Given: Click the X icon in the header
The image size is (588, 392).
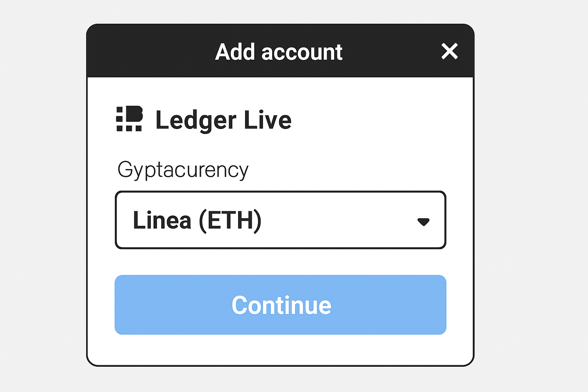Looking at the screenshot, I should [449, 51].
